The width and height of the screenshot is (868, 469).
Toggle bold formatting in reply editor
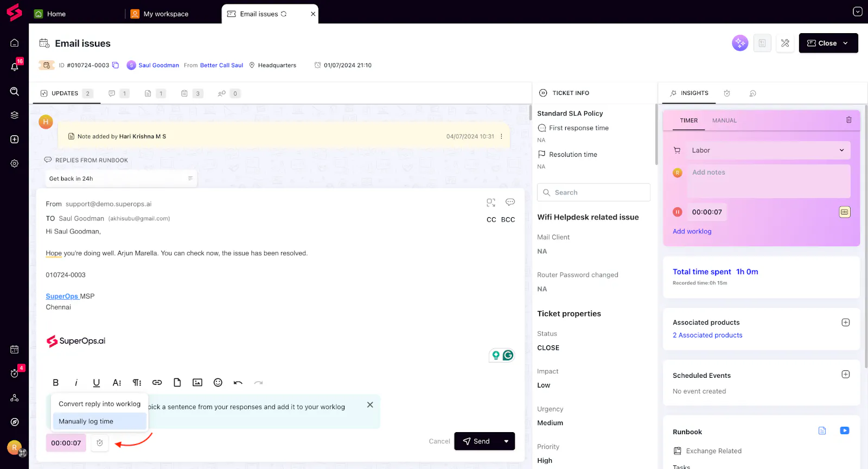tap(55, 383)
